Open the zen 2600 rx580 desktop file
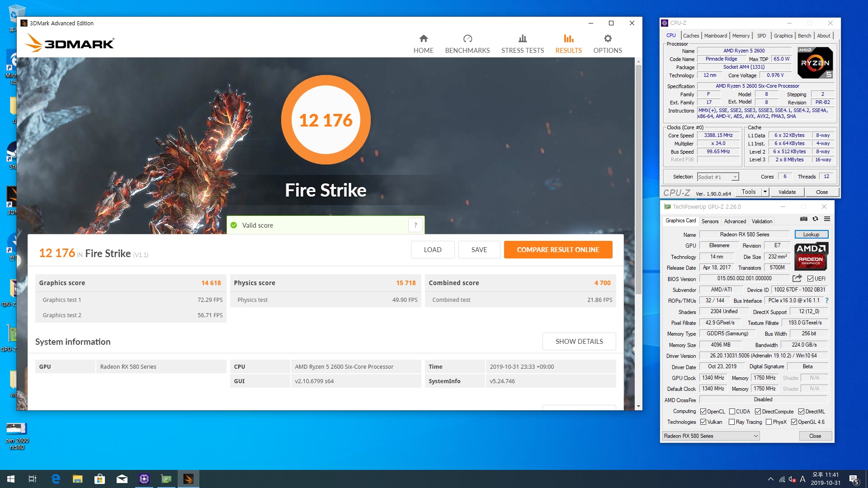This screenshot has width=868, height=488. [17, 436]
